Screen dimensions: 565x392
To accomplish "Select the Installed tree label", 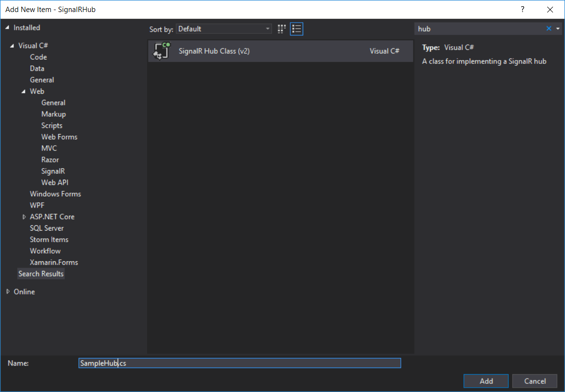I will 27,28.
